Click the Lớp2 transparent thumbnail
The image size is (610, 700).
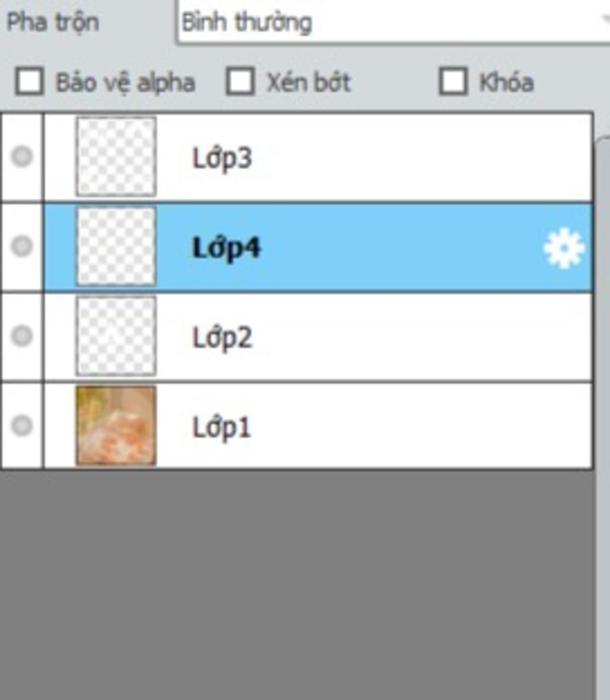click(x=116, y=336)
